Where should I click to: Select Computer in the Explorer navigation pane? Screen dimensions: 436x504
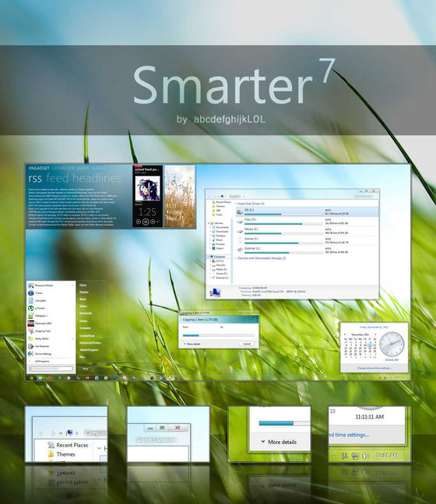pyautogui.click(x=219, y=257)
